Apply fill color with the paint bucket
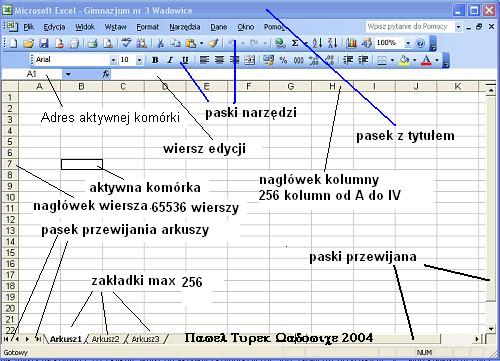Image resolution: width=500 pixels, height=361 pixels. [404, 60]
